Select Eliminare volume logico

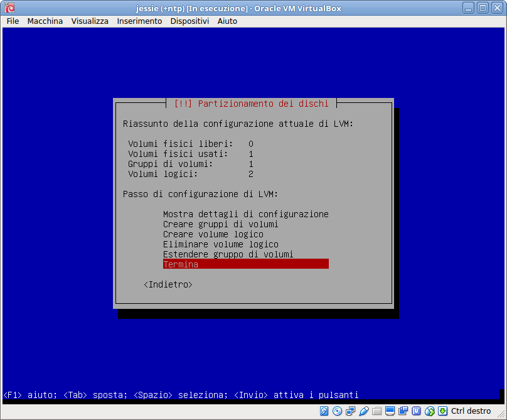coord(220,244)
